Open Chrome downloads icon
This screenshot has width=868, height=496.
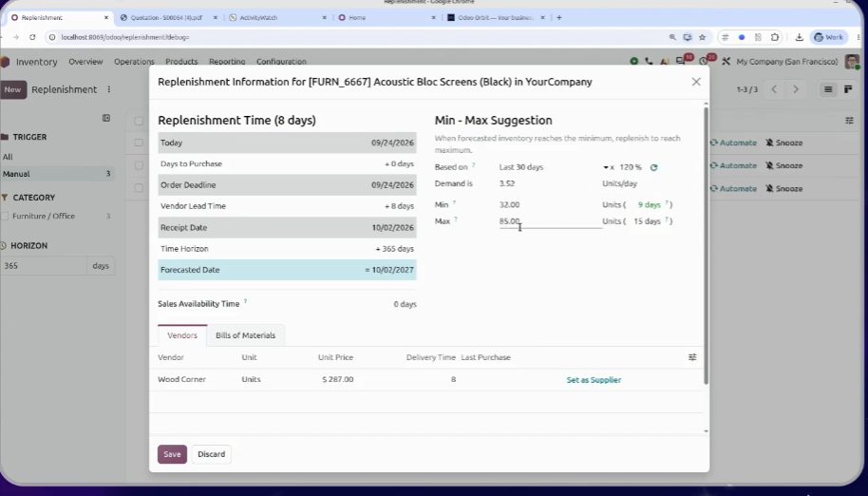pos(799,37)
